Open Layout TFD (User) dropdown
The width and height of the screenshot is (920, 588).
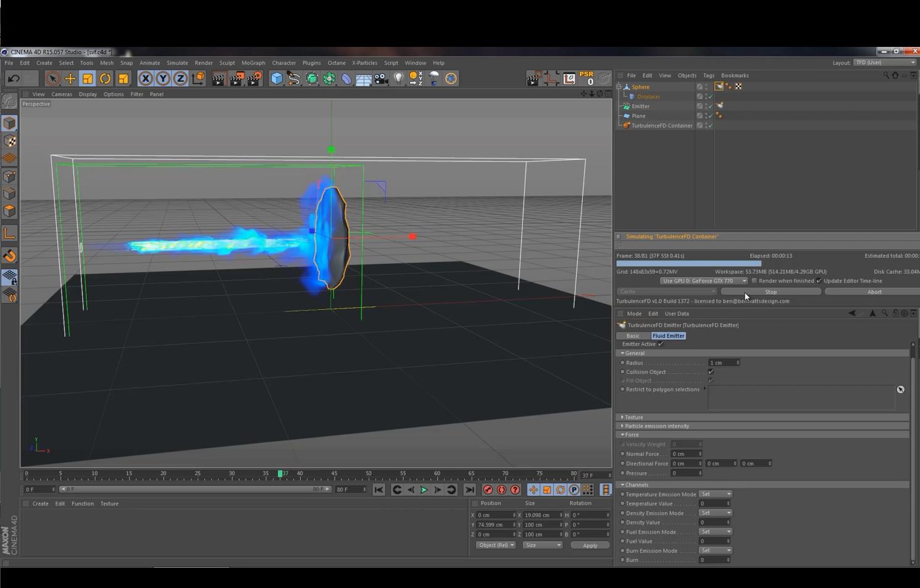884,62
